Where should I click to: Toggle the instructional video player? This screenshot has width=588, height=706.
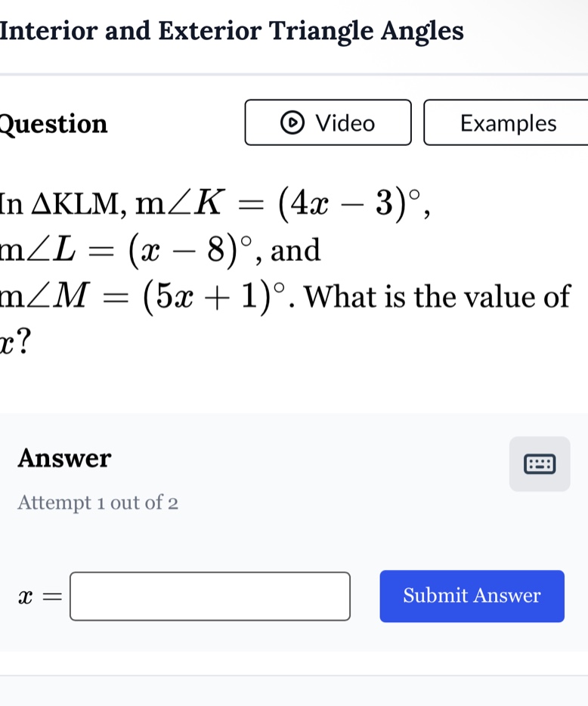327,123
